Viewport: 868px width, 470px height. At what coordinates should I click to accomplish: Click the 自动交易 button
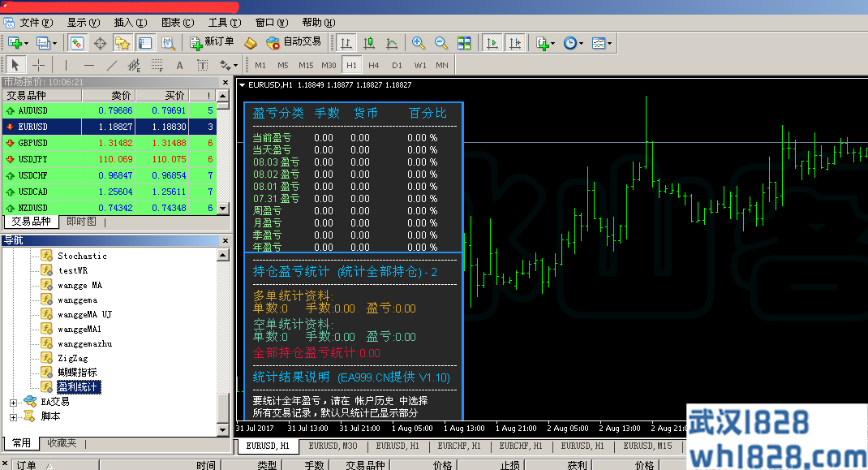(294, 42)
